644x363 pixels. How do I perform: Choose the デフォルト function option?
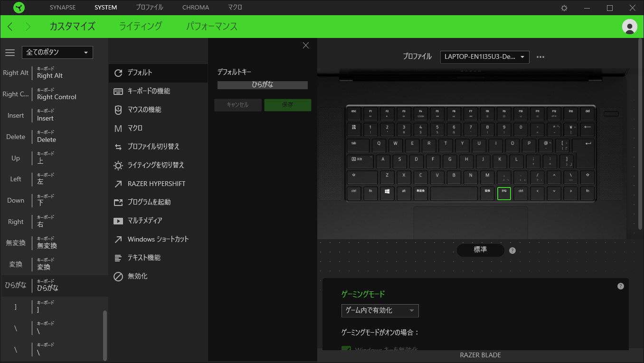158,73
